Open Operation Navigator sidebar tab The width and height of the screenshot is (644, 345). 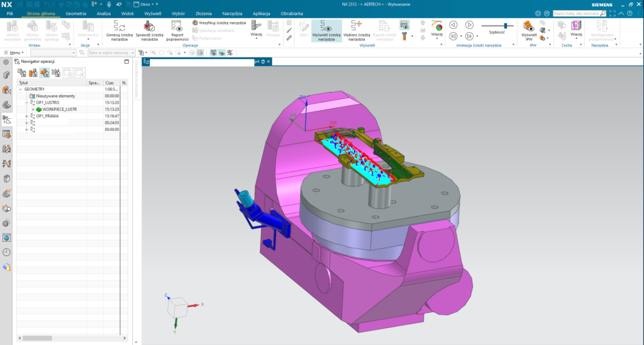click(x=6, y=120)
